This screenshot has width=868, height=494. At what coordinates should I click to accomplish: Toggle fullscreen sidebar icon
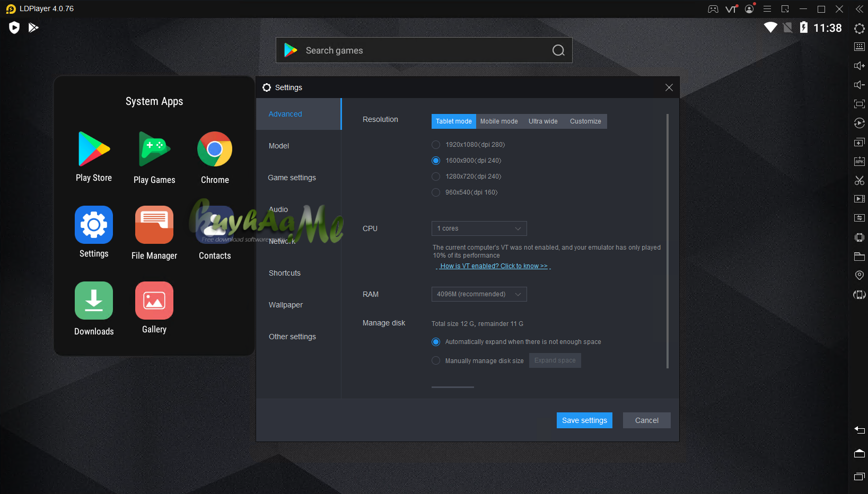click(860, 104)
